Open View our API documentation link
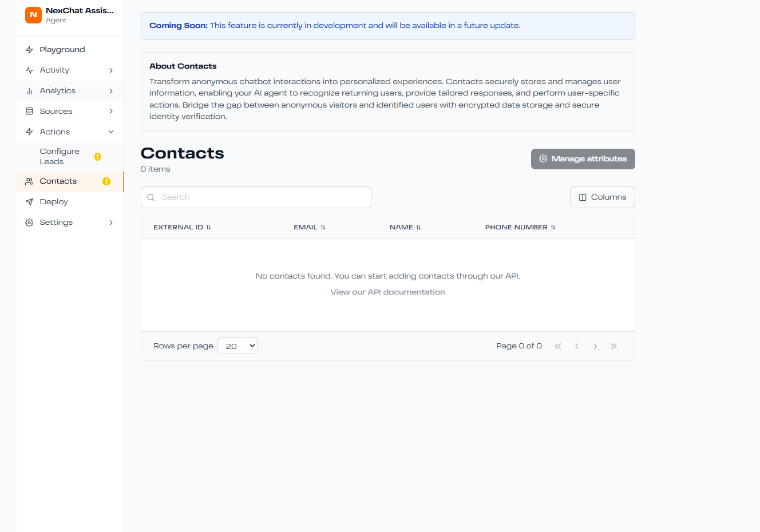The width and height of the screenshot is (760, 532). tap(387, 292)
